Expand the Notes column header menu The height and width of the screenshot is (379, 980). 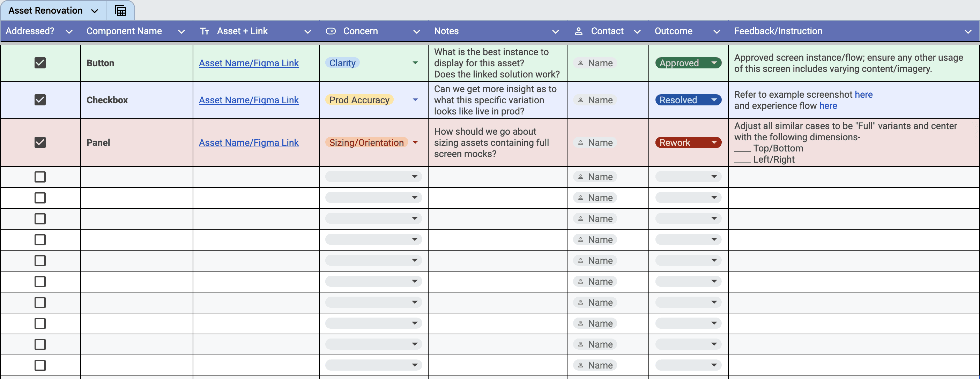click(x=555, y=31)
